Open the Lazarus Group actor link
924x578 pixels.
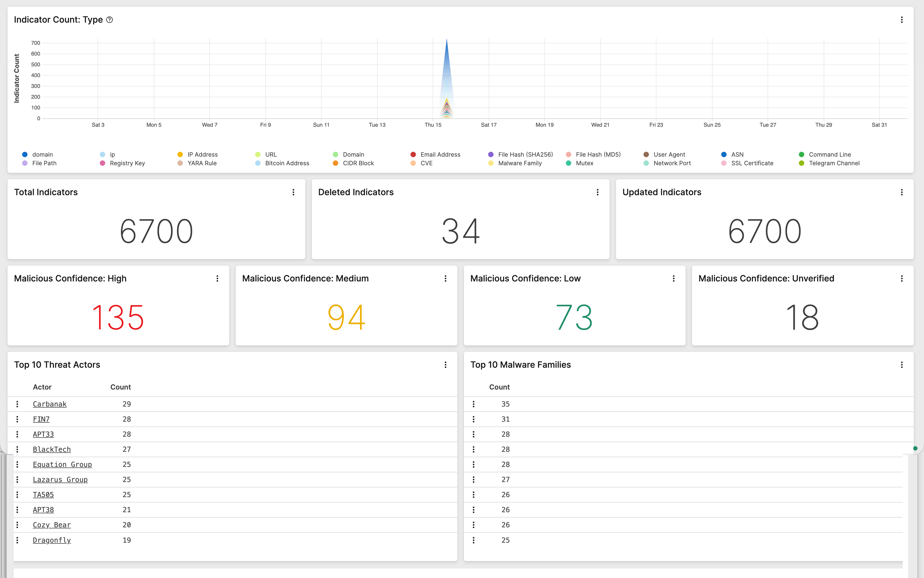60,480
